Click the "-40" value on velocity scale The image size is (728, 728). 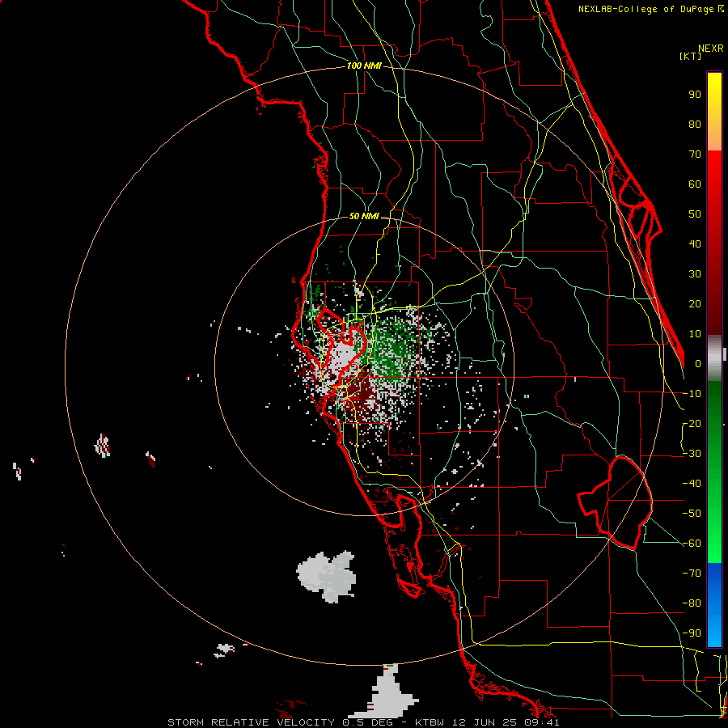coord(692,484)
